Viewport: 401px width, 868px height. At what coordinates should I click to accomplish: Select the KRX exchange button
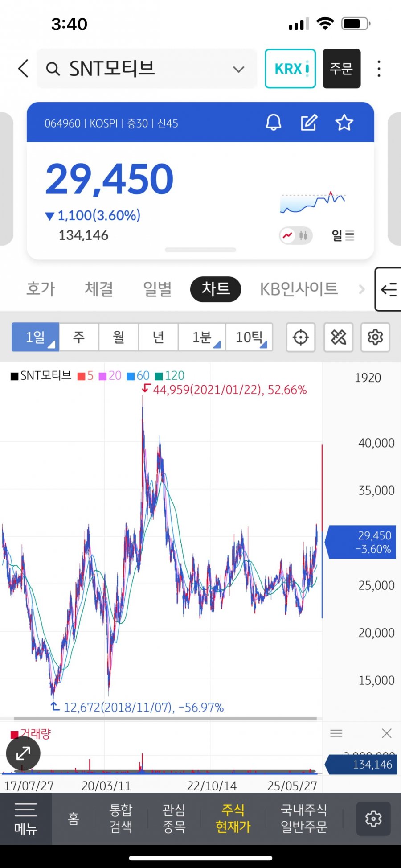pyautogui.click(x=291, y=69)
